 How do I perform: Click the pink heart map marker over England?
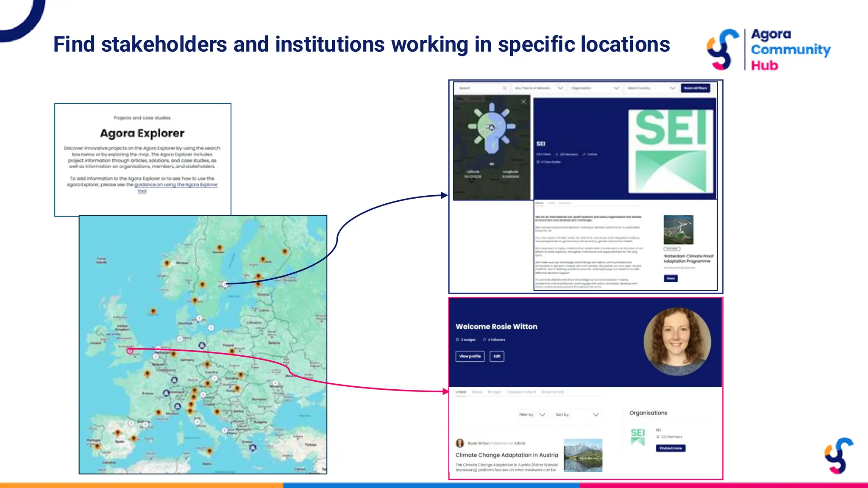point(130,351)
